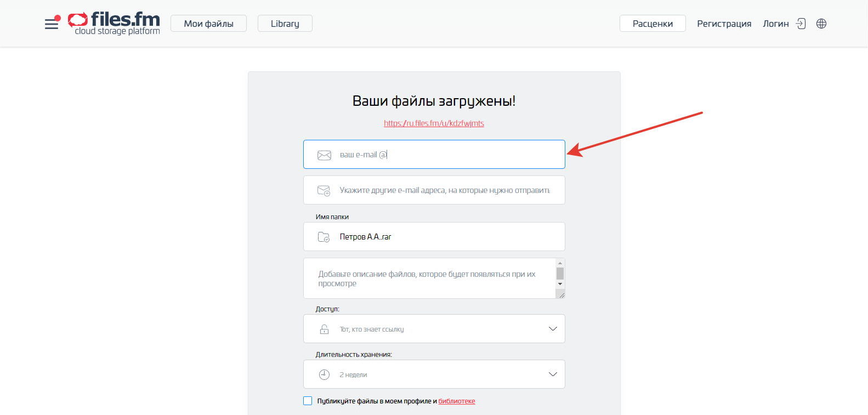The image size is (868, 415).
Task: Click the files.fm logo
Action: coord(114,24)
